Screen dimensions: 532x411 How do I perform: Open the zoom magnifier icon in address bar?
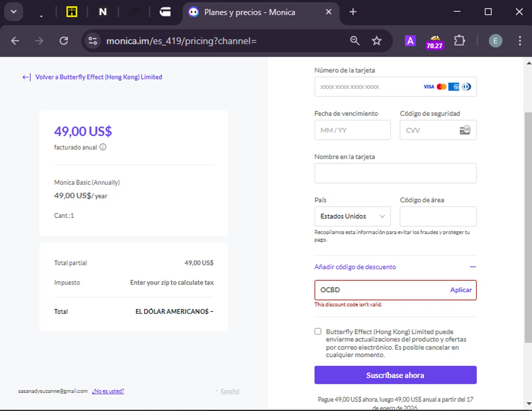355,41
